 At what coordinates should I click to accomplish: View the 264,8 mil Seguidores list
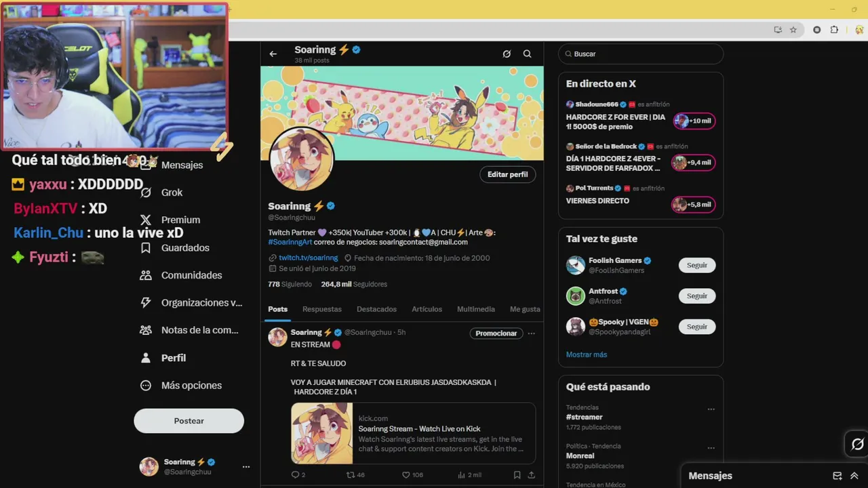354,285
